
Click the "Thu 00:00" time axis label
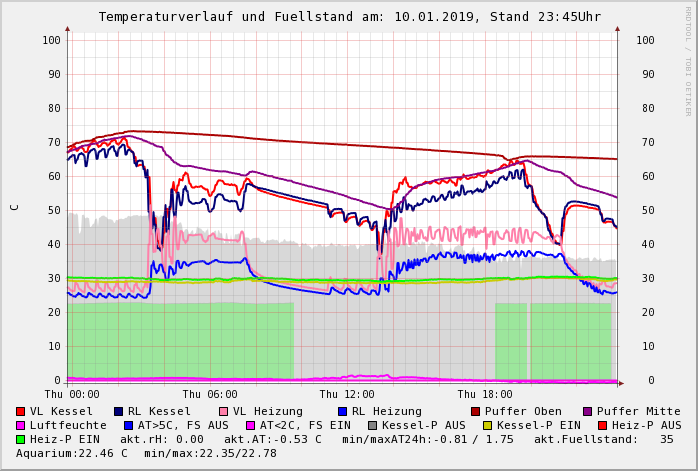click(72, 394)
